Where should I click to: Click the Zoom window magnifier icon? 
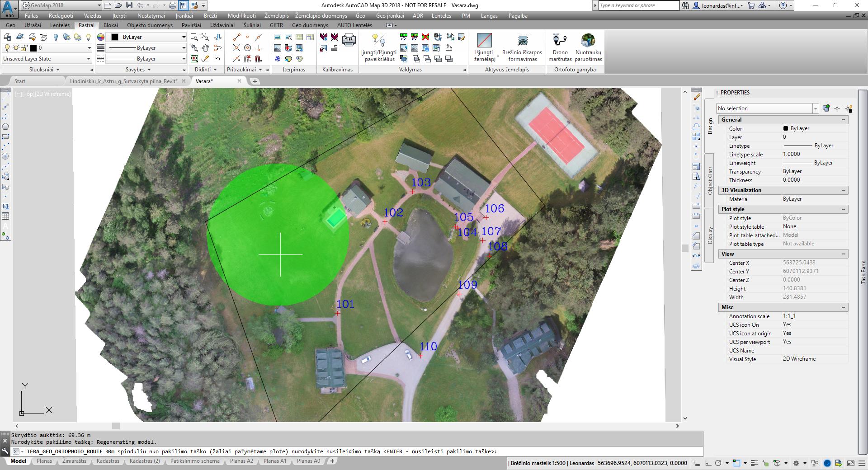point(194,37)
